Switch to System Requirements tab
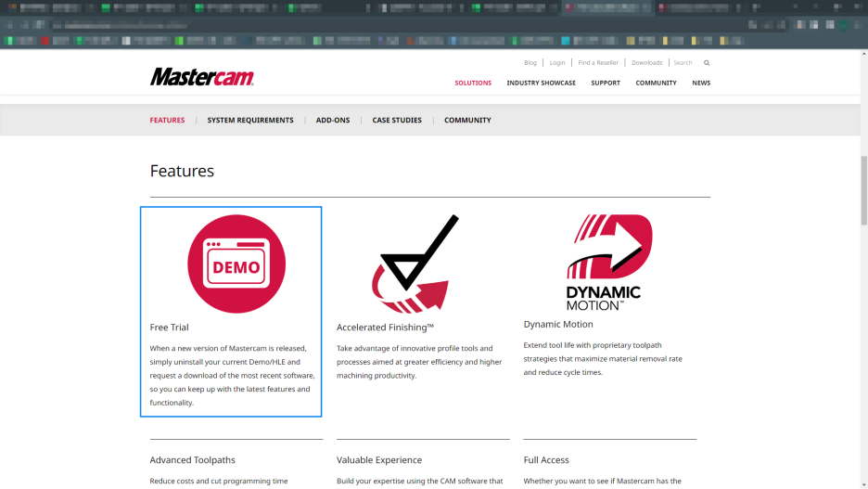 (250, 120)
